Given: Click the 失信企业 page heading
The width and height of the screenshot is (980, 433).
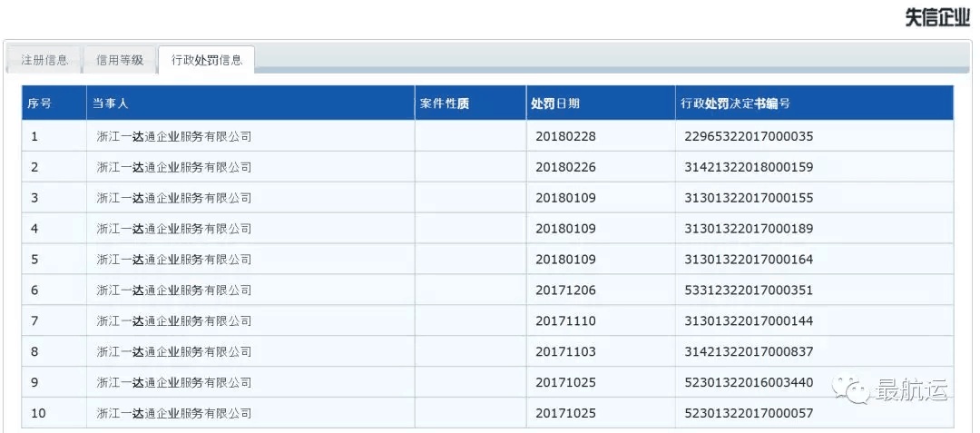Looking at the screenshot, I should [937, 18].
